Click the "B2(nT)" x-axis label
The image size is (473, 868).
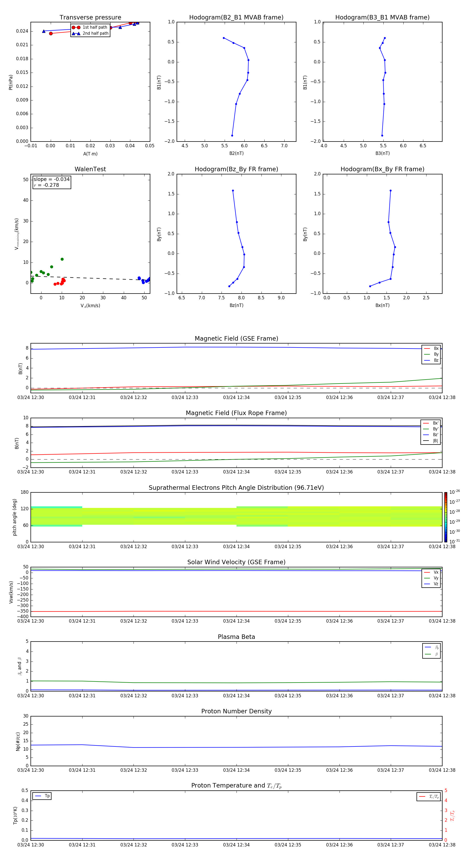[x=236, y=153]
